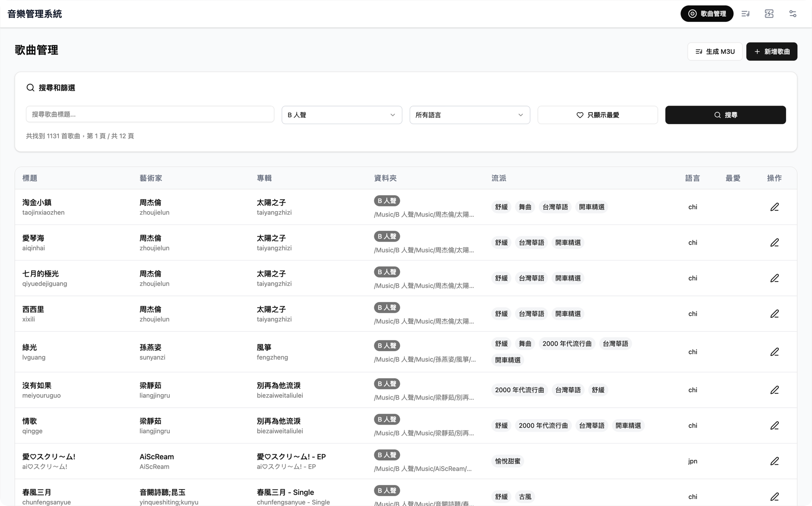The height and width of the screenshot is (506, 812).
Task: Open the B 人聲 folder dropdown
Action: 341,115
